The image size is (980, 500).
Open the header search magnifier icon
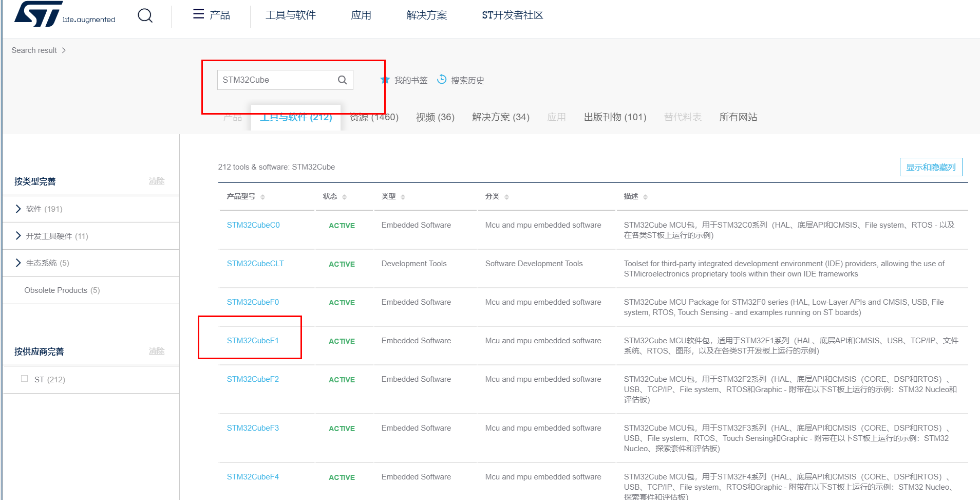145,15
